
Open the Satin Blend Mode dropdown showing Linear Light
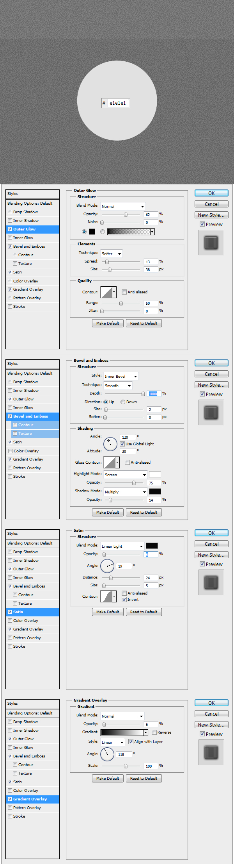122,546
